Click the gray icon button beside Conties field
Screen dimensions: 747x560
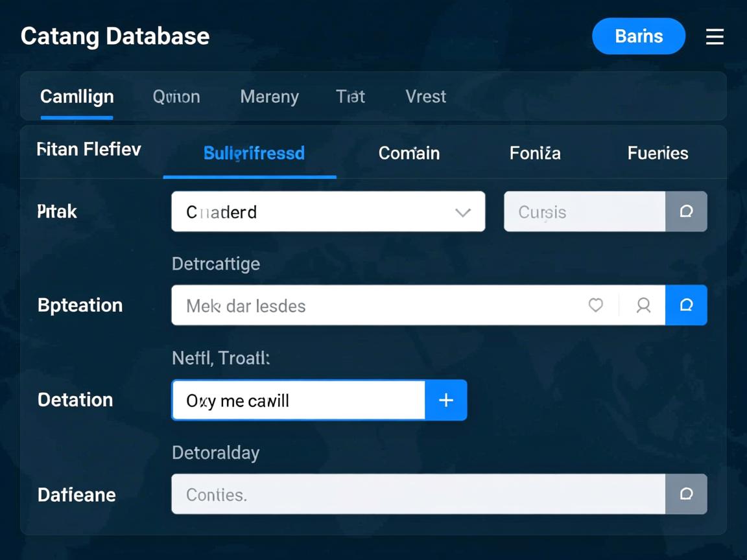[686, 495]
